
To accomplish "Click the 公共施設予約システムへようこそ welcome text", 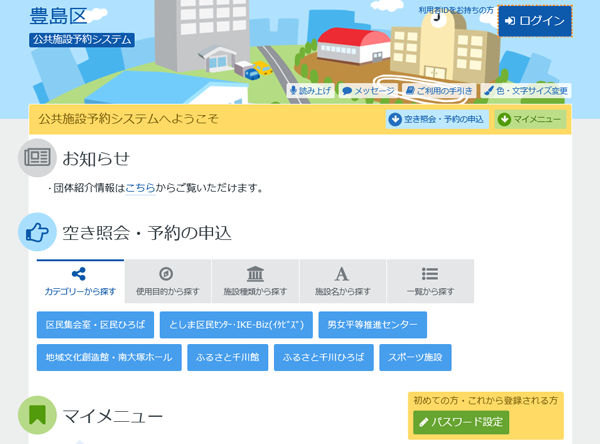I will (129, 119).
